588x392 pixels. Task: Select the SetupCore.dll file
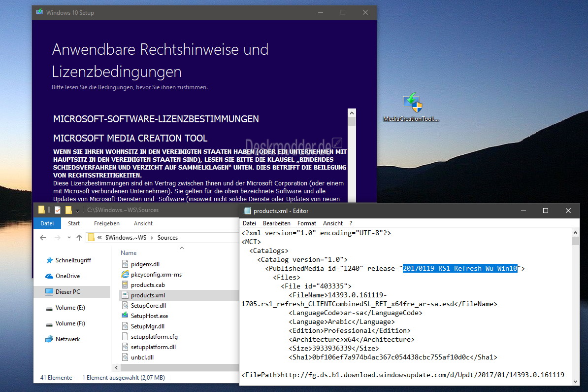click(x=148, y=306)
